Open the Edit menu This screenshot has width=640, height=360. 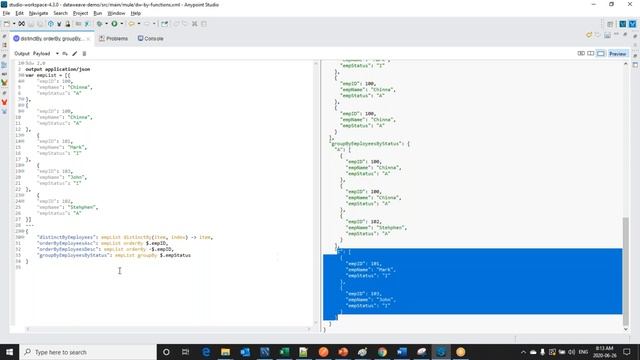(x=19, y=13)
